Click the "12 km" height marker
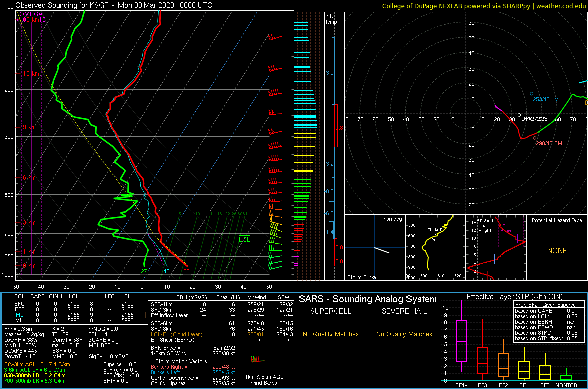The height and width of the screenshot is (389, 588). [31, 74]
